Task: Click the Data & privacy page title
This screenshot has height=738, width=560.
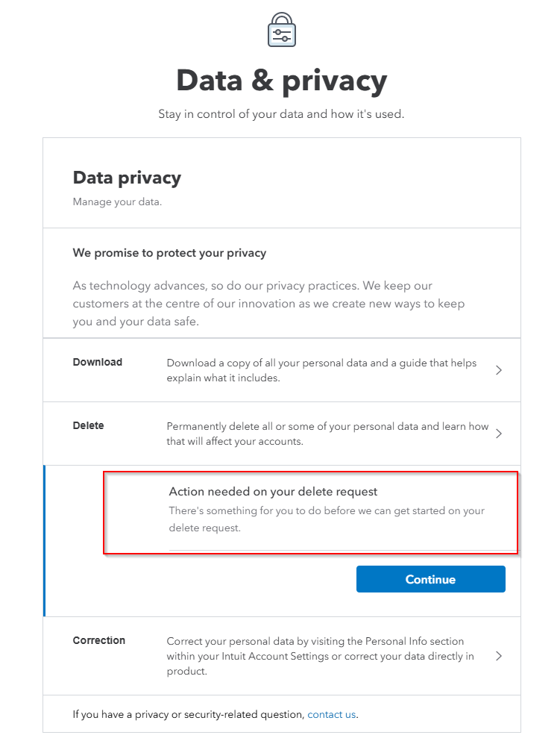Action: [x=281, y=81]
